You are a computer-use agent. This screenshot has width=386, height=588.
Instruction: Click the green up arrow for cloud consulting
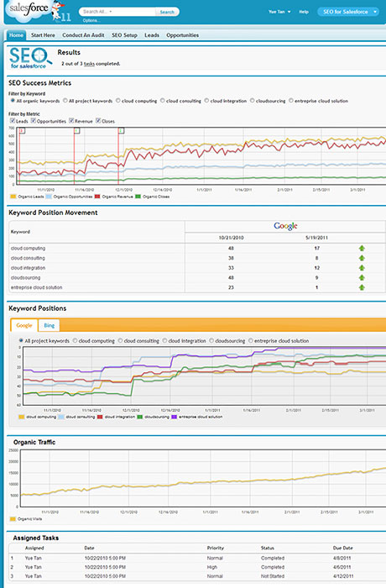click(362, 258)
